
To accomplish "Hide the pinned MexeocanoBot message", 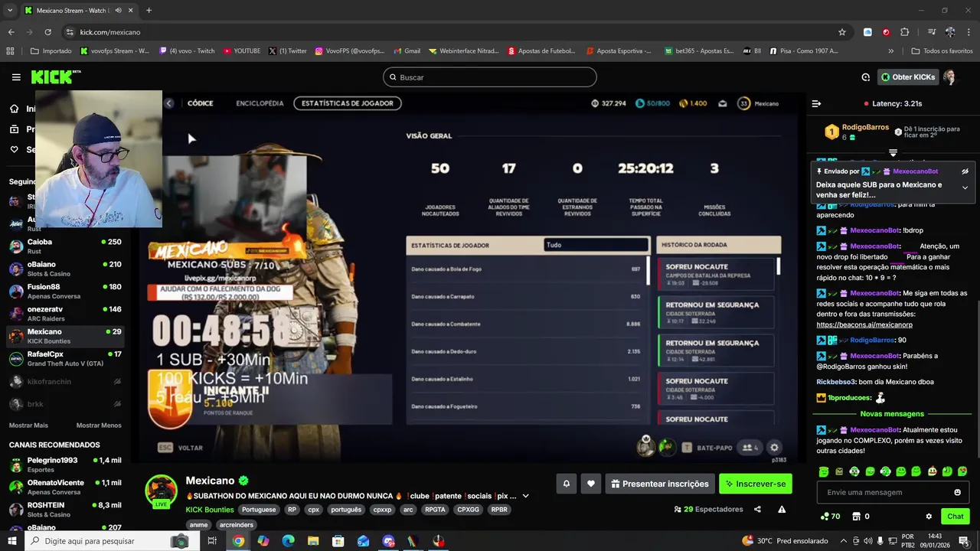I will pos(965,171).
